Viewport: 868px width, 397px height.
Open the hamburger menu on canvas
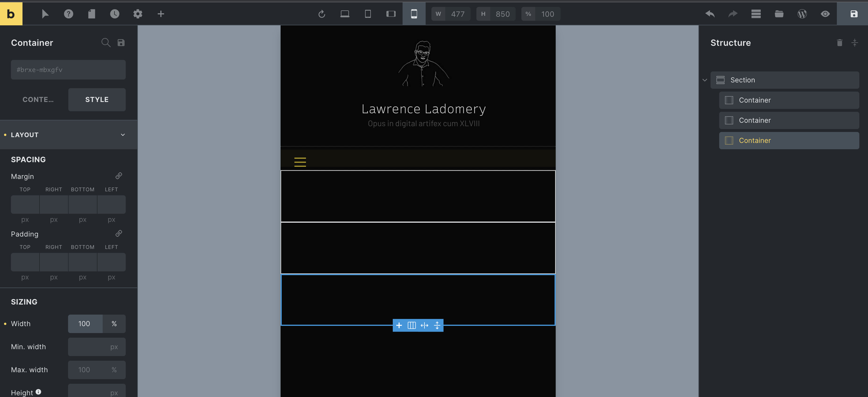300,162
